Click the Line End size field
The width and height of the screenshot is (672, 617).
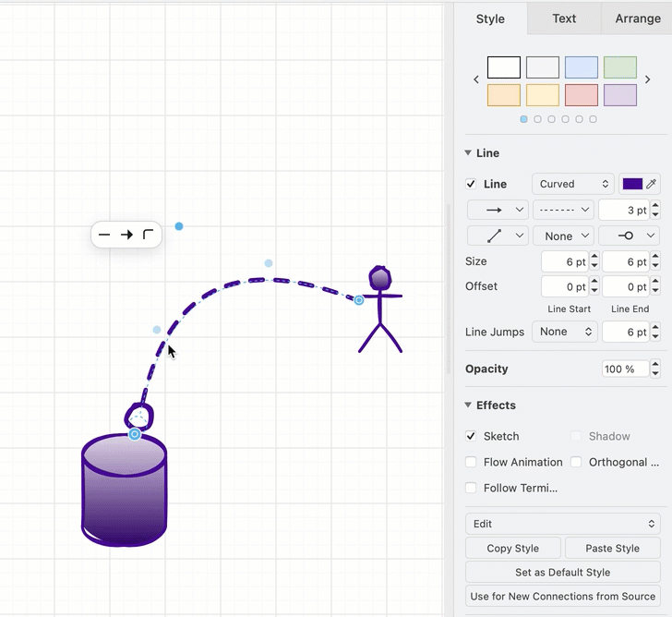pos(626,261)
